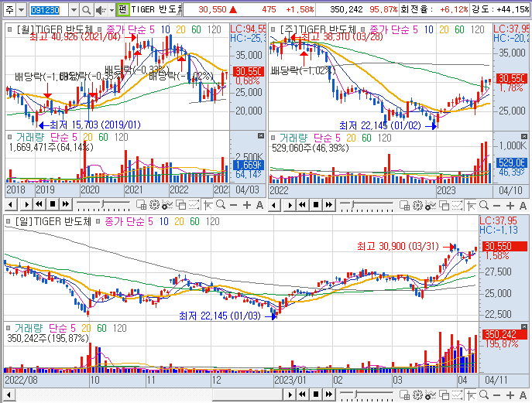Step monthly chart forward one bar
This screenshot has width=532, height=403.
pos(26,204)
